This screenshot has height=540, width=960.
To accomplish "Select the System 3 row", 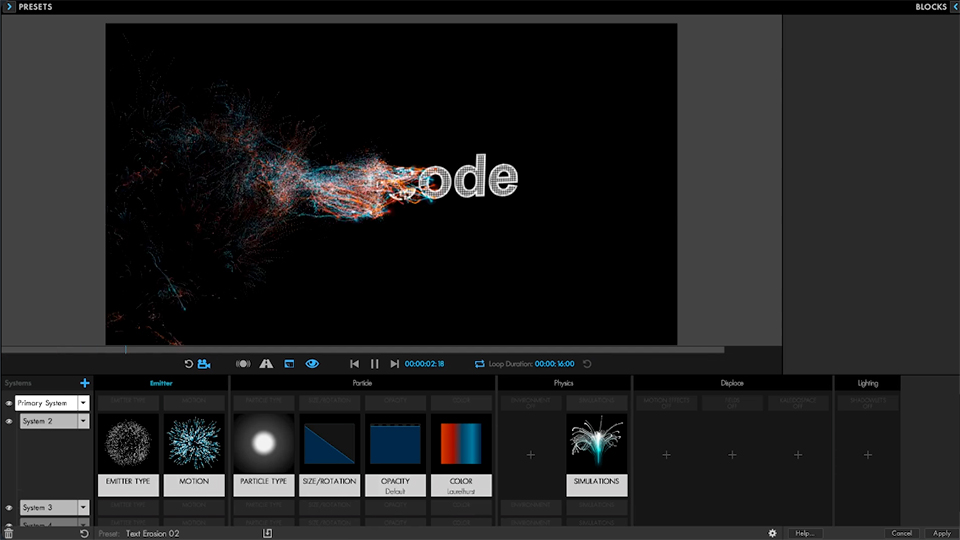I will [49, 508].
